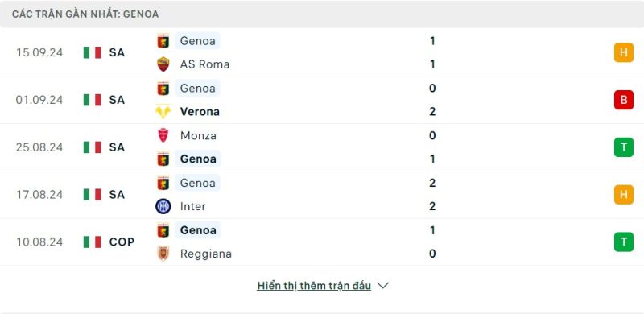Click the Các trận gần nhất: Genoa header

tap(85, 14)
